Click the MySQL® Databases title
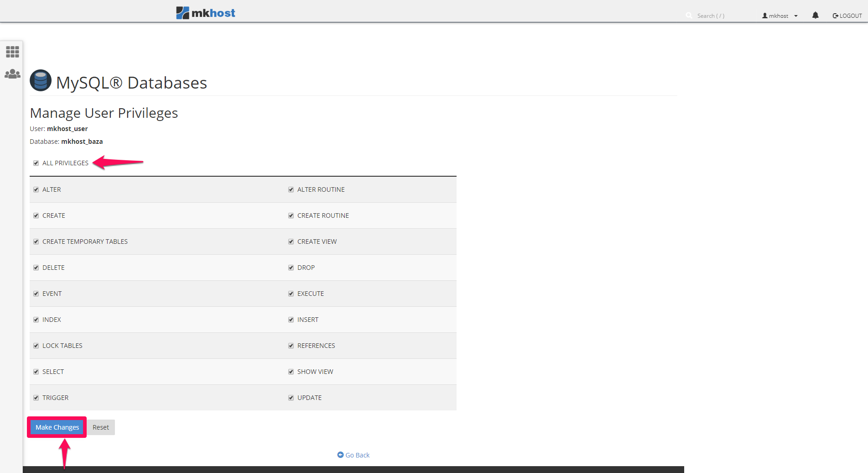This screenshot has height=473, width=868. click(132, 83)
